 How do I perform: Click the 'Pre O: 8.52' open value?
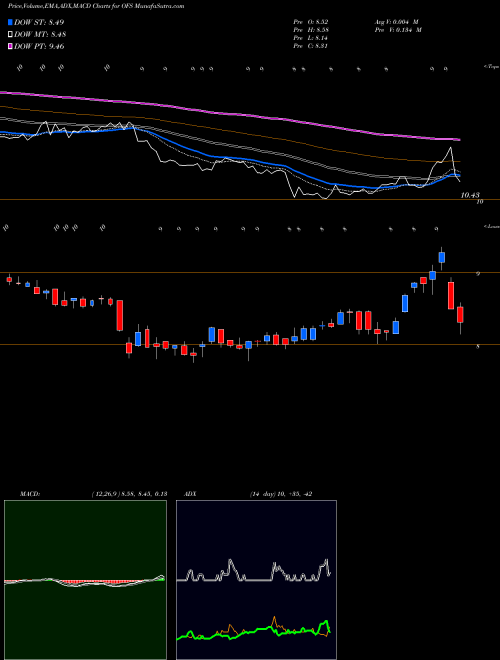tap(311, 22)
